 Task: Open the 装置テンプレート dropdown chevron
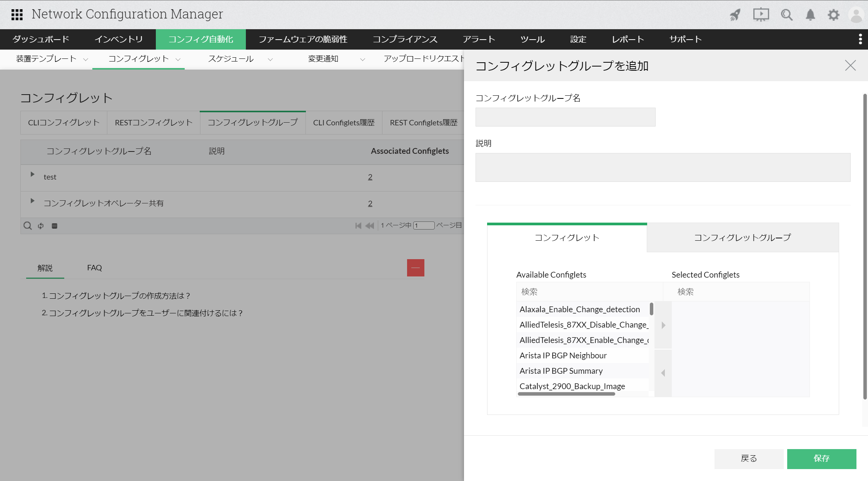point(86,59)
